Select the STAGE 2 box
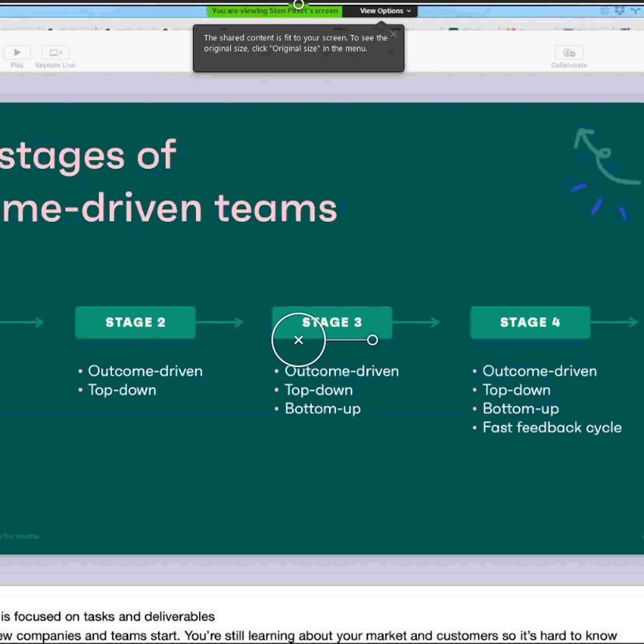Image resolution: width=644 pixels, height=644 pixels. click(135, 322)
